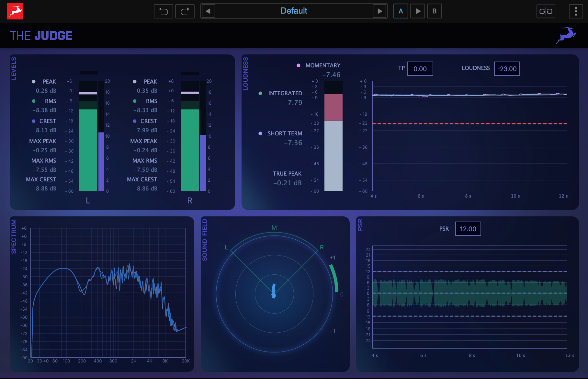Select preset slot A
Viewport: 588px width, 379px height.
click(401, 11)
